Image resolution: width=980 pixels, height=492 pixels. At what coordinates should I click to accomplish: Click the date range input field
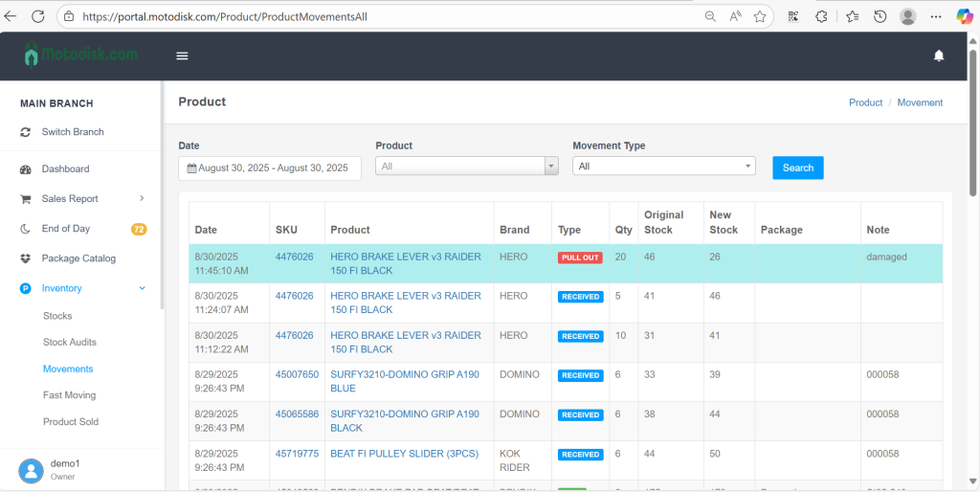click(270, 168)
